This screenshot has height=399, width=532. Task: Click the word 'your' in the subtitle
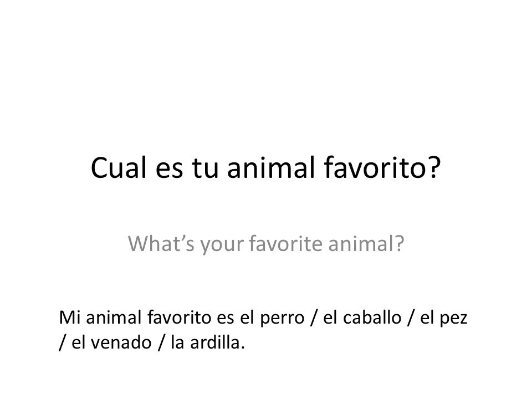click(222, 245)
